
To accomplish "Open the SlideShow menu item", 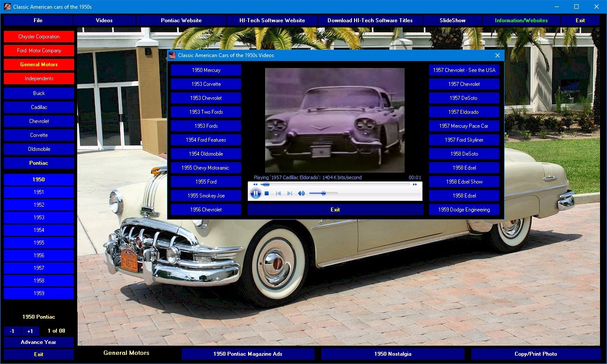I will (452, 20).
